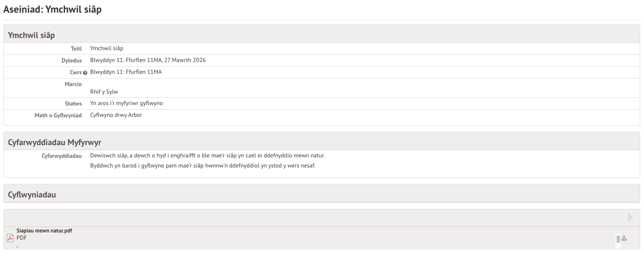Click the Dyledus date 27 Mawrth 2026
Image resolution: width=644 pixels, height=254 pixels.
point(186,60)
